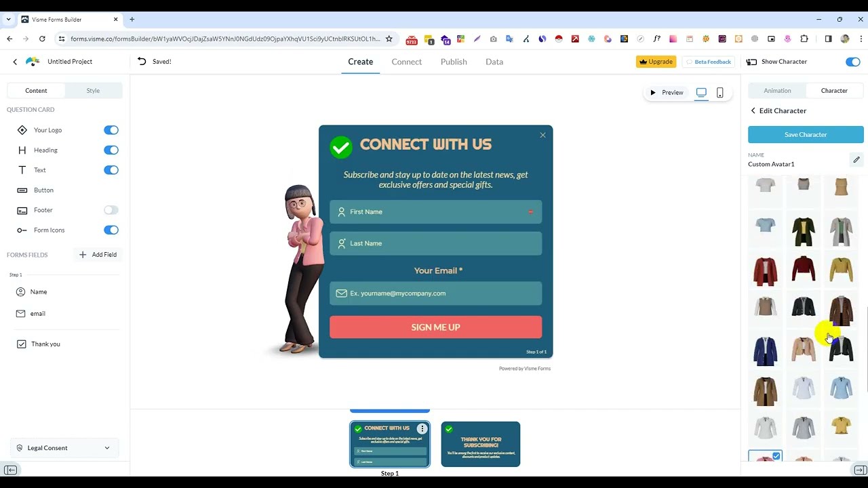Image resolution: width=868 pixels, height=488 pixels.
Task: Open the Thank You step thumbnail
Action: coord(480,445)
